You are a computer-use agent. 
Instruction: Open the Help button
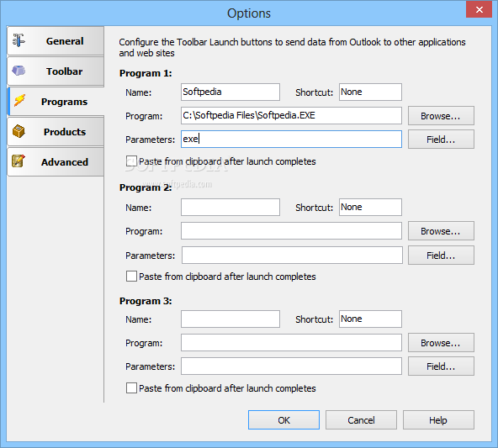(x=438, y=420)
